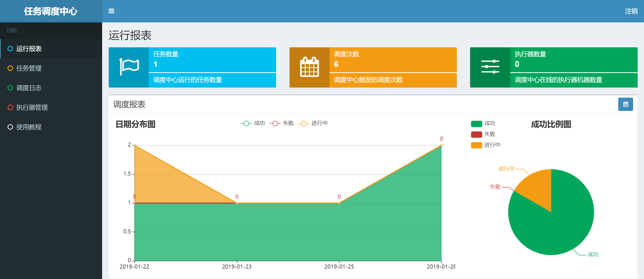Click the 注销 logout link
This screenshot has width=644, height=279.
coord(631,11)
